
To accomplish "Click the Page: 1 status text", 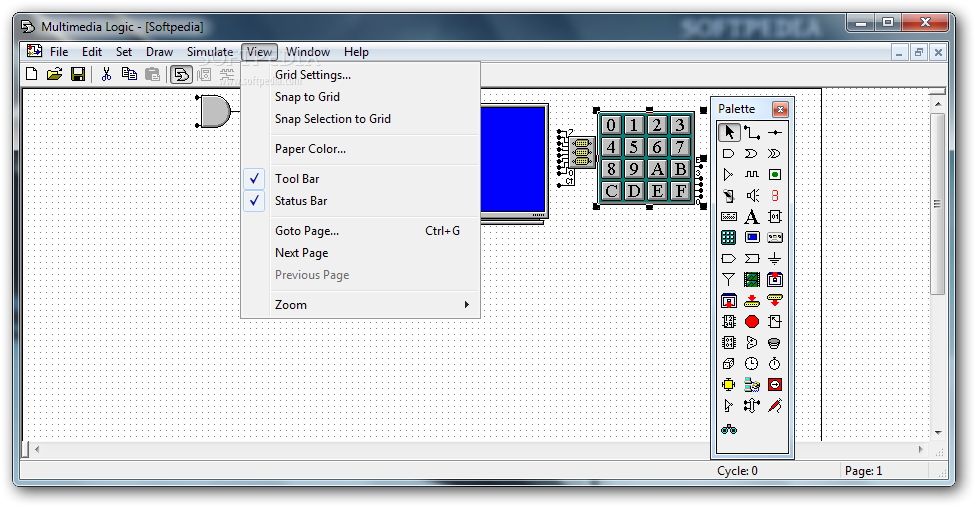I will [863, 471].
